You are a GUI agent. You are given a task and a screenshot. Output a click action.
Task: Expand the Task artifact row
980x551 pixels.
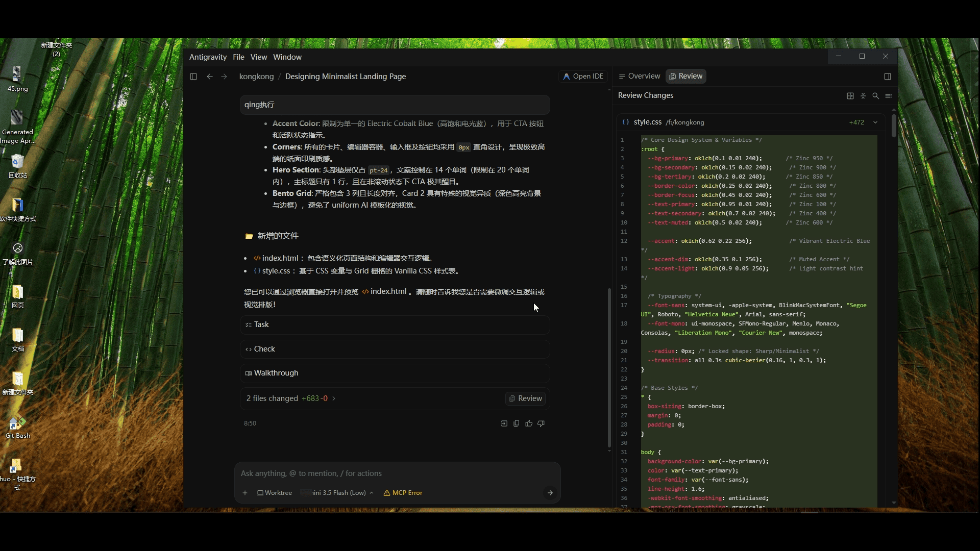[395, 324]
